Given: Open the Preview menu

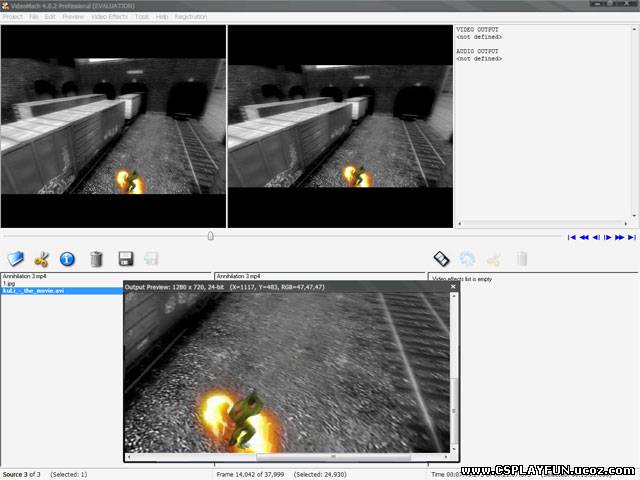Looking at the screenshot, I should pyautogui.click(x=73, y=17).
